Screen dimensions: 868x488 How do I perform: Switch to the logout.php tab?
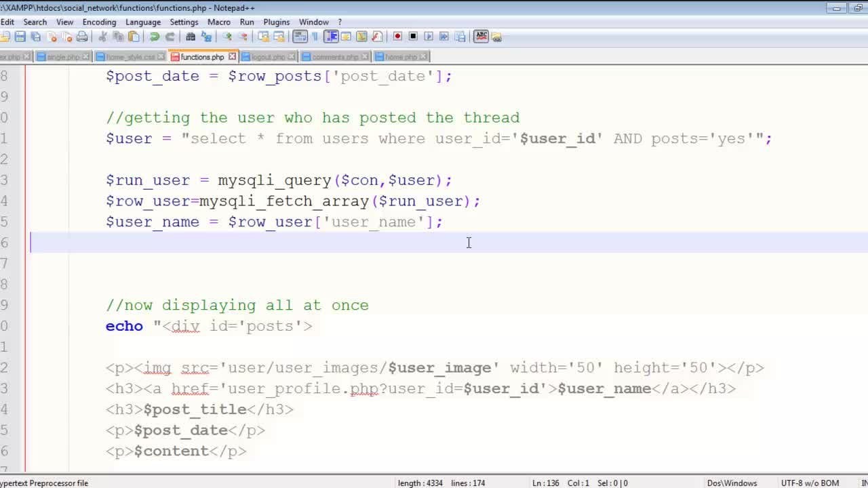point(268,57)
